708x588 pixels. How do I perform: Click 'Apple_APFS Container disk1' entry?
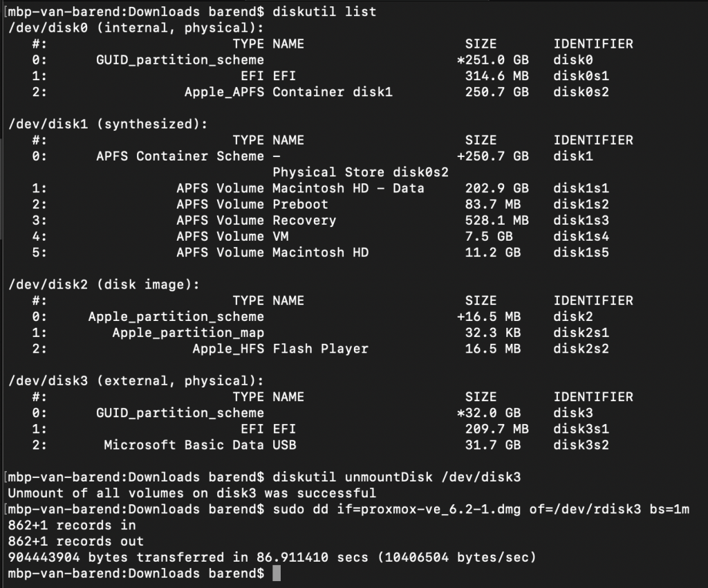click(288, 92)
